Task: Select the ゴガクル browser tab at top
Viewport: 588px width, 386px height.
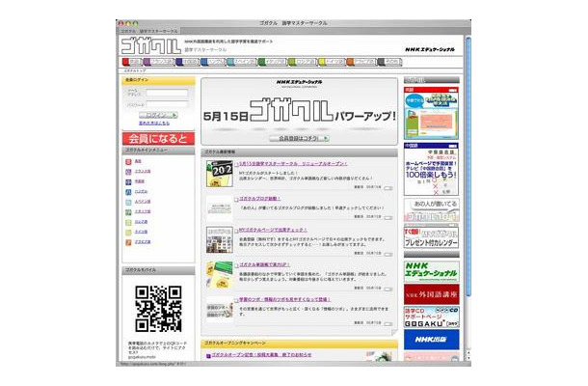Action: pyautogui.click(x=149, y=31)
